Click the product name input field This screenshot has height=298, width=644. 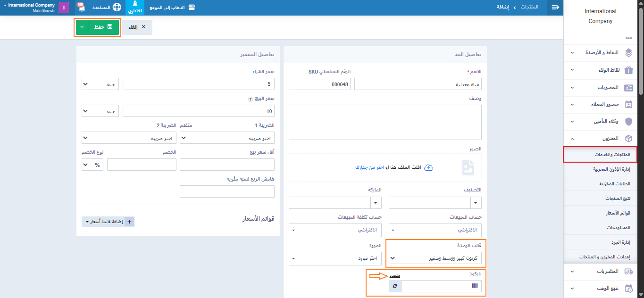tap(418, 84)
